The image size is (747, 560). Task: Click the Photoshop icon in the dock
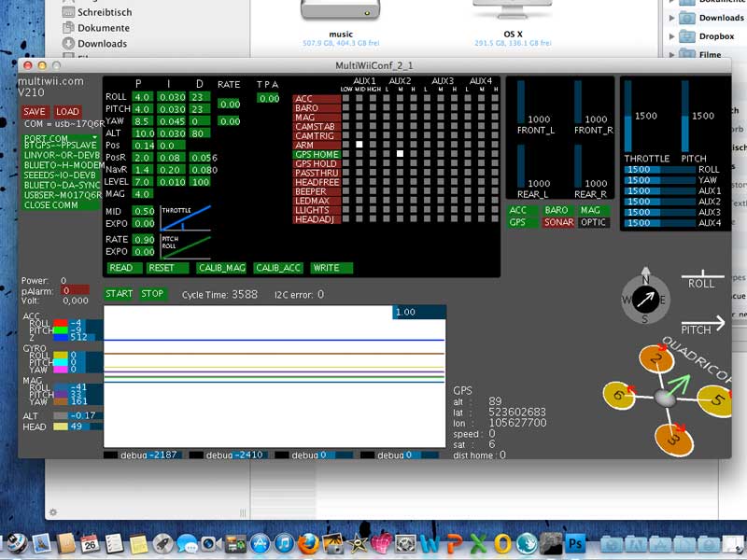(575, 543)
